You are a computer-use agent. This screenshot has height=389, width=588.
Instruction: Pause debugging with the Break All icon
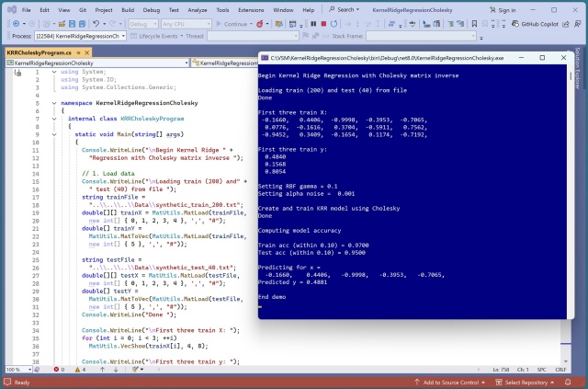pyautogui.click(x=313, y=24)
